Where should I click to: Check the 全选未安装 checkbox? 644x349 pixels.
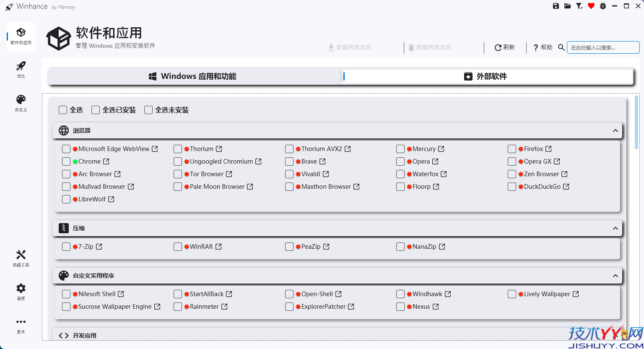[148, 110]
